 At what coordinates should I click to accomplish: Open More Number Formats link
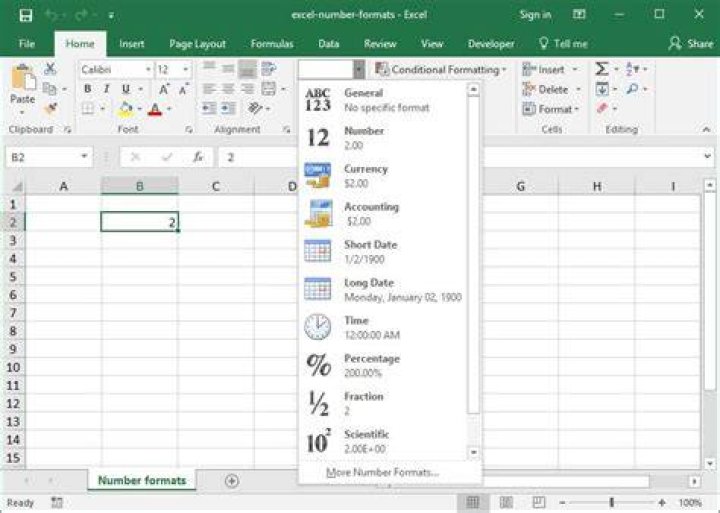click(382, 472)
